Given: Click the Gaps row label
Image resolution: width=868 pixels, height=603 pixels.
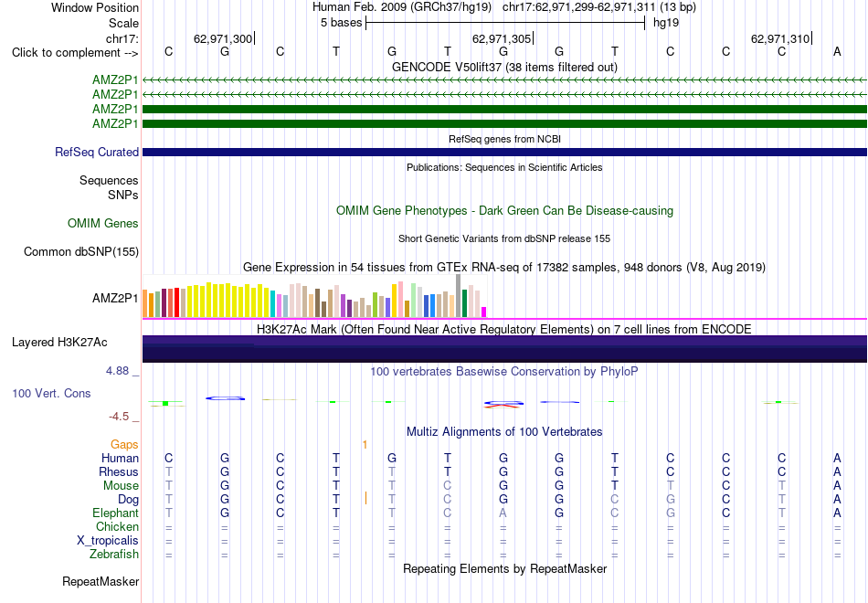Looking at the screenshot, I should click(x=124, y=445).
